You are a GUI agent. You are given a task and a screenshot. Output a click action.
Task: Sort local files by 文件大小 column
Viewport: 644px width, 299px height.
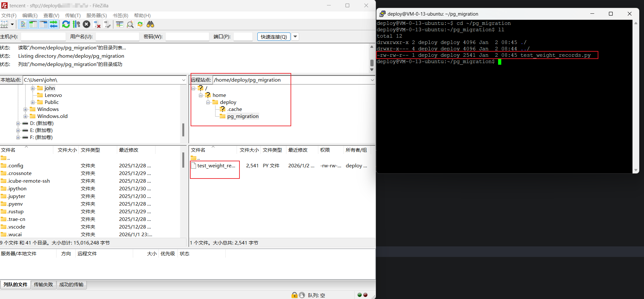[x=66, y=150]
